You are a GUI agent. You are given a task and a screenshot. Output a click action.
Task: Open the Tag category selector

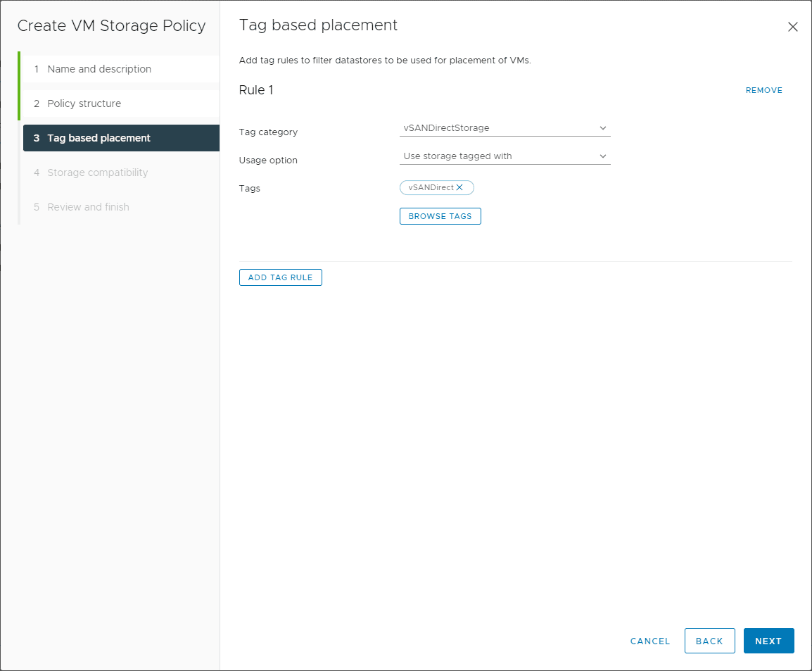coord(505,127)
